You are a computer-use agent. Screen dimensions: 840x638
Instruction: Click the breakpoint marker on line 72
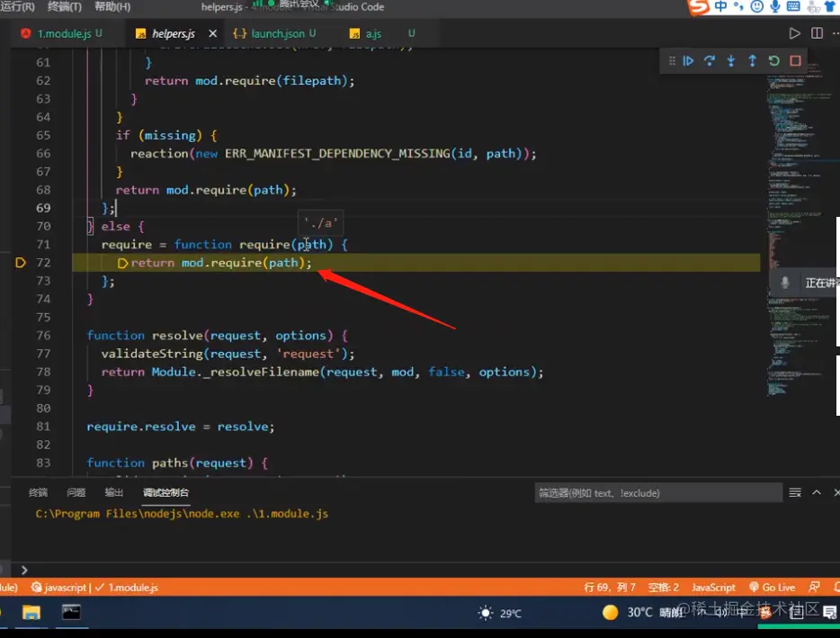click(x=21, y=263)
